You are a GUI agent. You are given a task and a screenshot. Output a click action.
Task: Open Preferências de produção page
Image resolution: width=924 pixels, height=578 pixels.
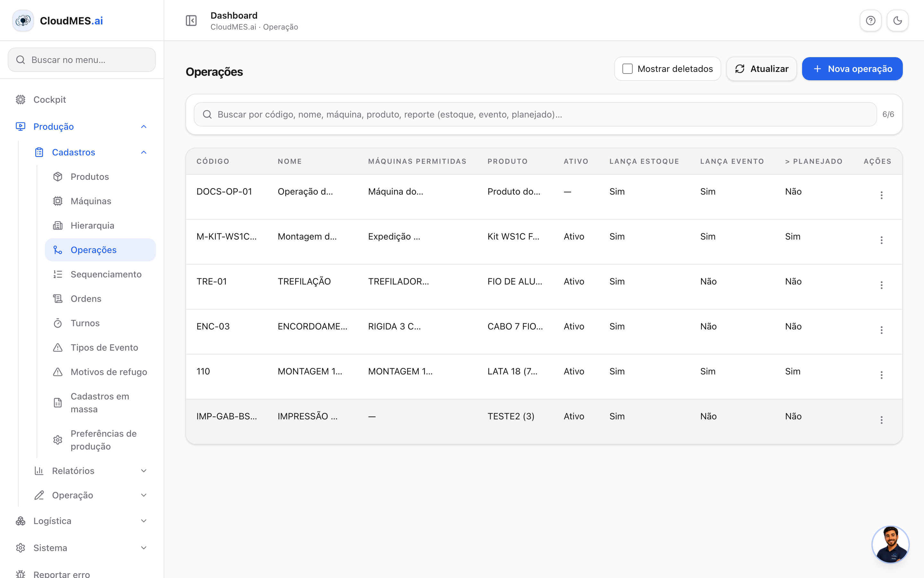click(100, 440)
